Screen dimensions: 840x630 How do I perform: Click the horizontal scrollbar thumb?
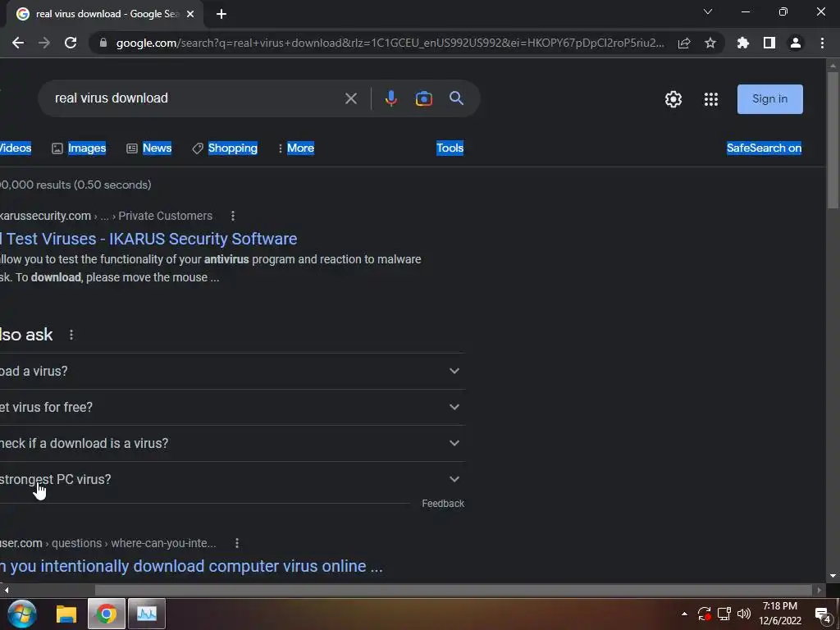pyautogui.click(x=453, y=590)
